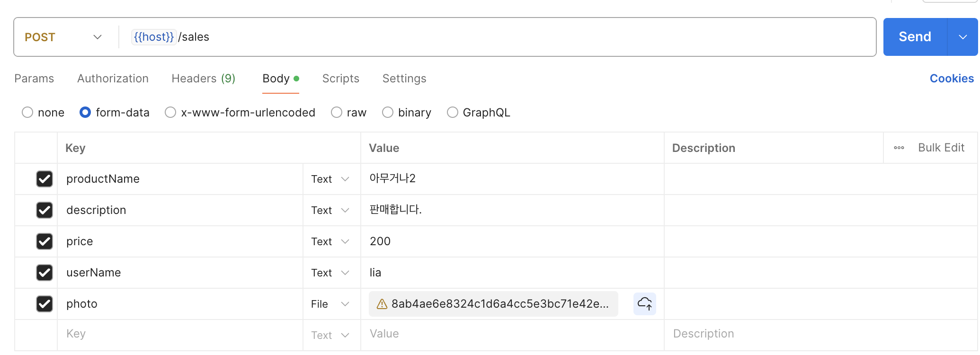Click the cloud upload icon in photo row
Screen dimensions: 980x355
(644, 303)
